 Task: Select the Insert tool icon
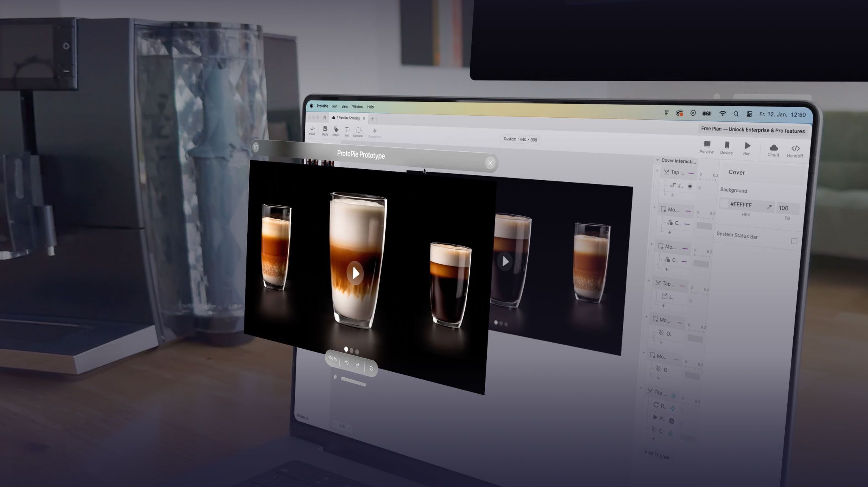point(312,131)
